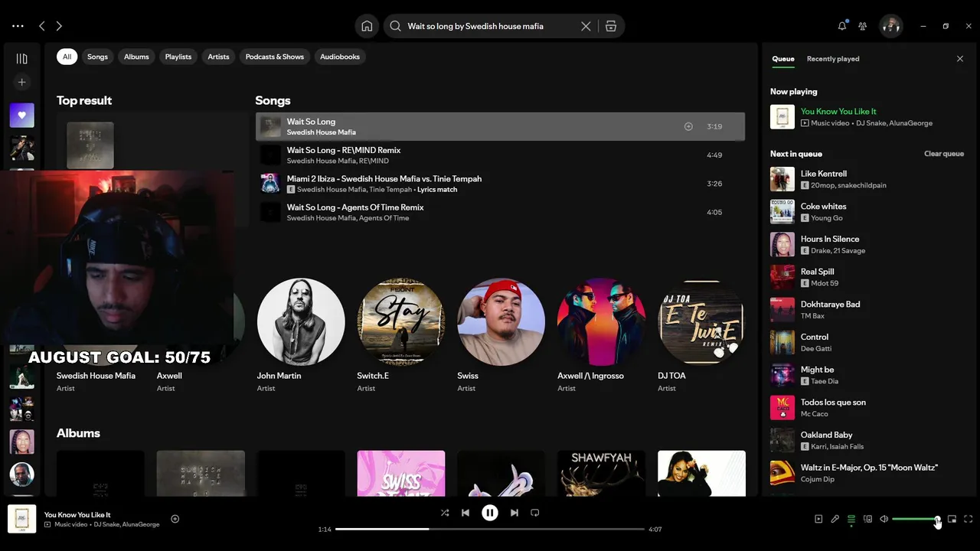
Task: Clear the play queue
Action: coord(944,154)
